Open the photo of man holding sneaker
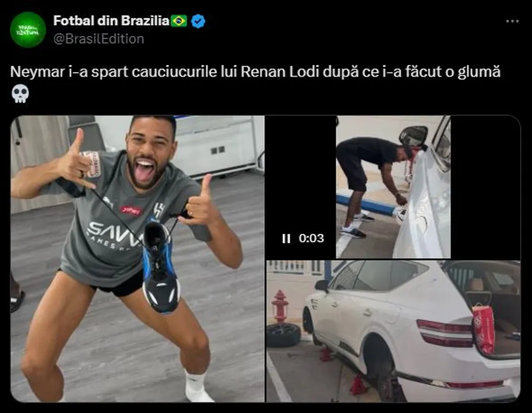Viewport: 532px width, 413px height. (137, 259)
